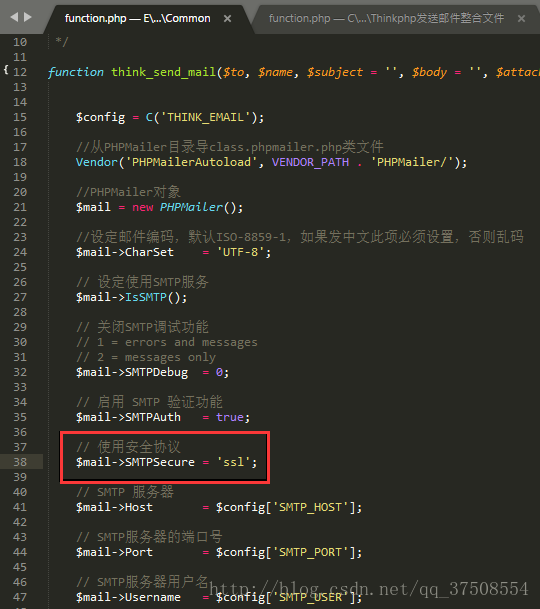The width and height of the screenshot is (540, 609).
Task: Click $mail->SMTPSecure property on line 38
Action: pos(135,462)
